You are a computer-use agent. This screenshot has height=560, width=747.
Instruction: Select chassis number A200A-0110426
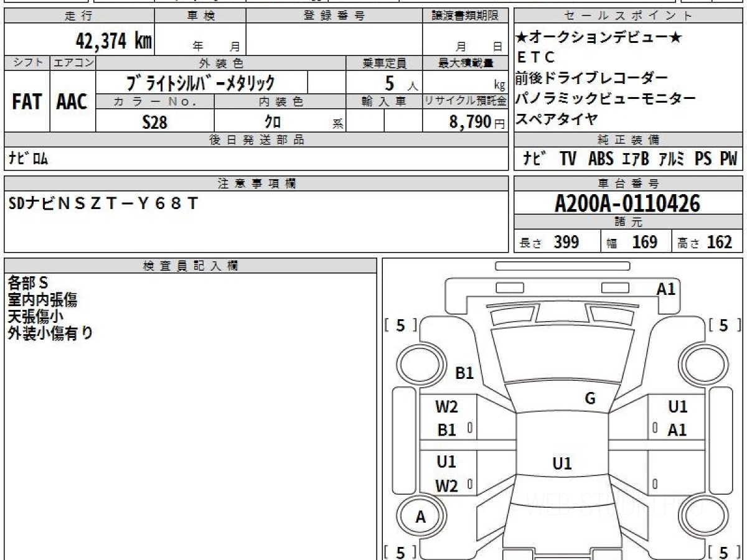[x=627, y=203]
